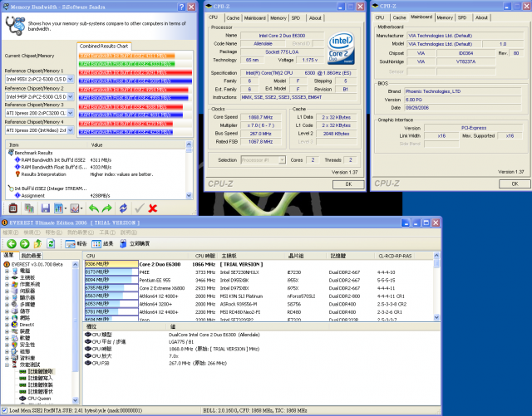Click EVEREST green forward arrow button
The image size is (532, 416).
[x=24, y=243]
